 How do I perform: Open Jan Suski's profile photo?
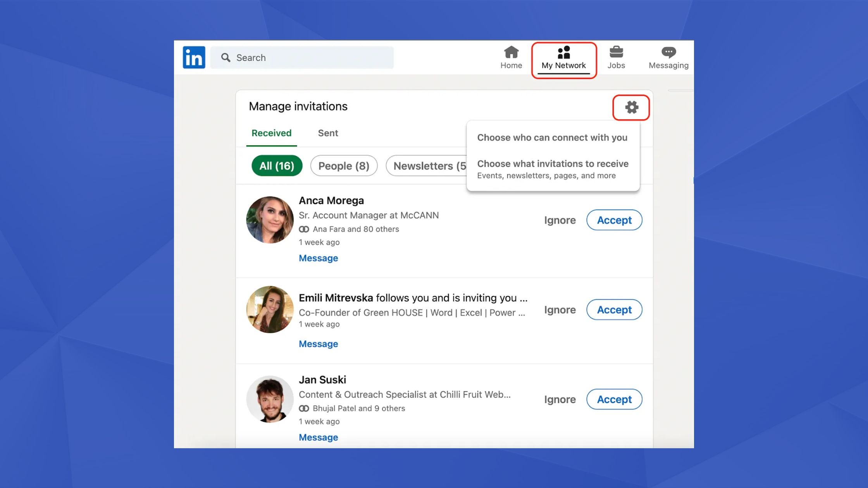click(270, 399)
